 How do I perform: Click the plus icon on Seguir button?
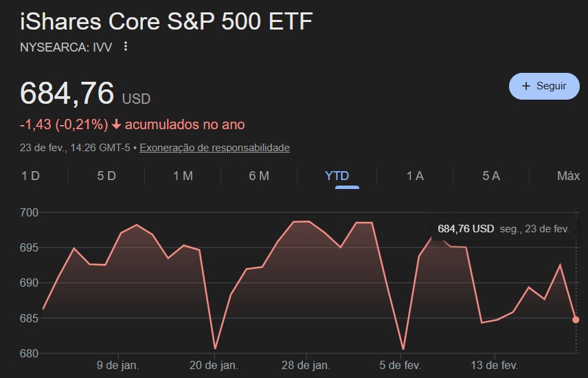(x=526, y=86)
